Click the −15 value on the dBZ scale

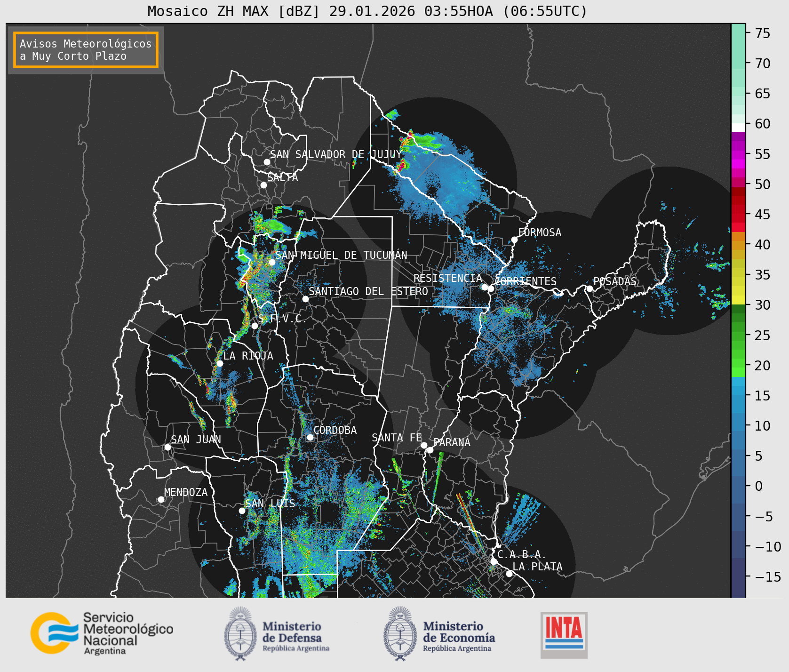768,576
